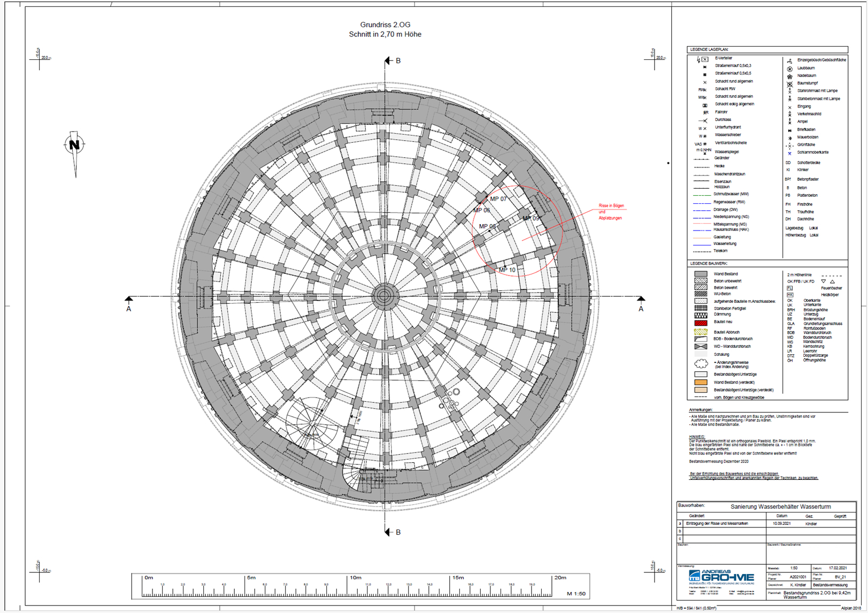
Task: Click the spiral staircase in the floor plan
Action: click(x=312, y=423)
